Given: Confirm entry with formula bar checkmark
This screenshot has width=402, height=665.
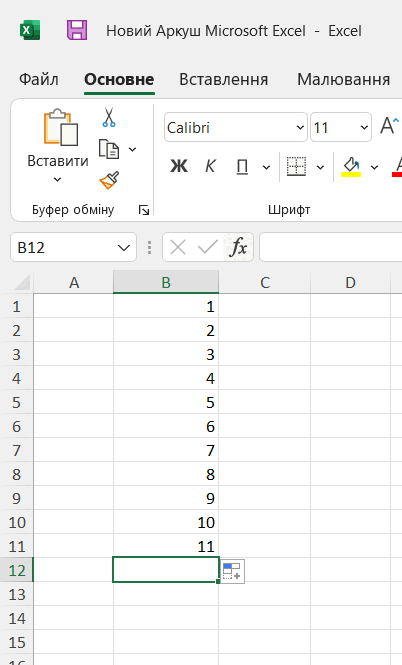Looking at the screenshot, I should point(208,247).
